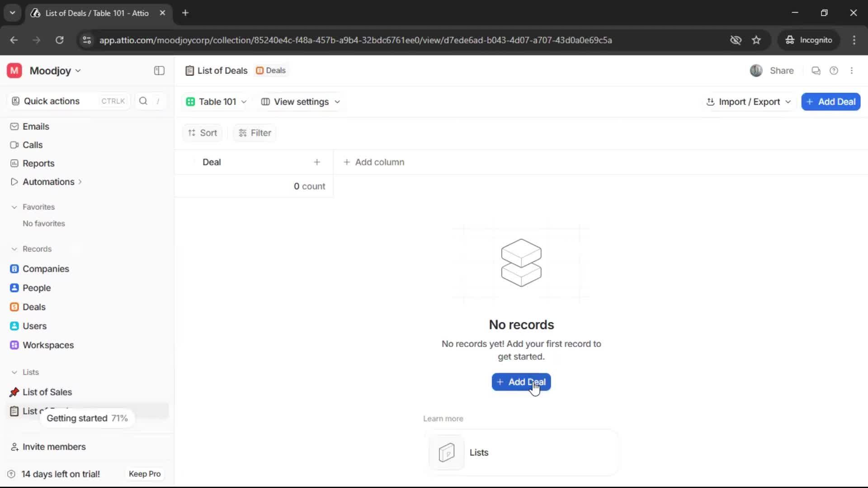Switch to the Deals tab at the top
This screenshot has height=488, width=868.
[271, 70]
